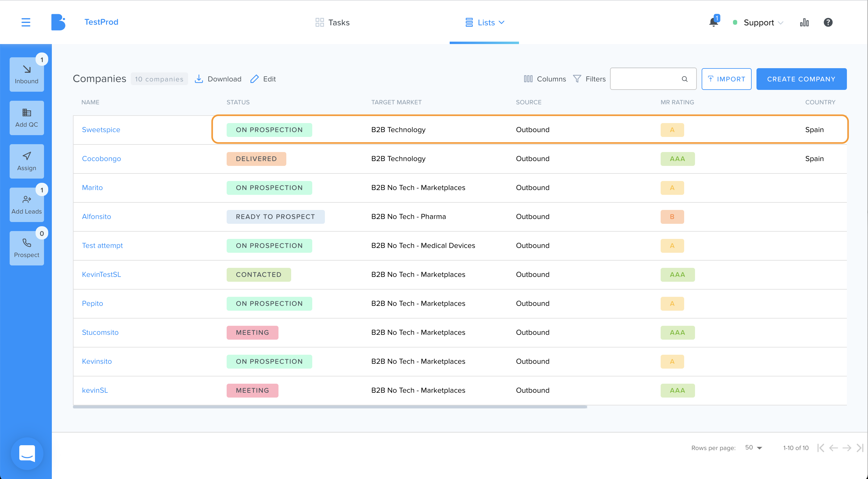Open the Marito company
The image size is (868, 479).
pyautogui.click(x=92, y=188)
